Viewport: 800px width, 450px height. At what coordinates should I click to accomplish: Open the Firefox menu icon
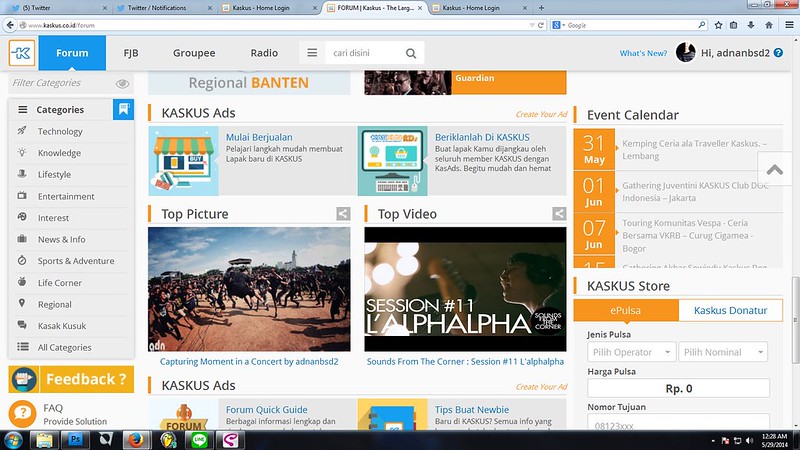click(789, 25)
